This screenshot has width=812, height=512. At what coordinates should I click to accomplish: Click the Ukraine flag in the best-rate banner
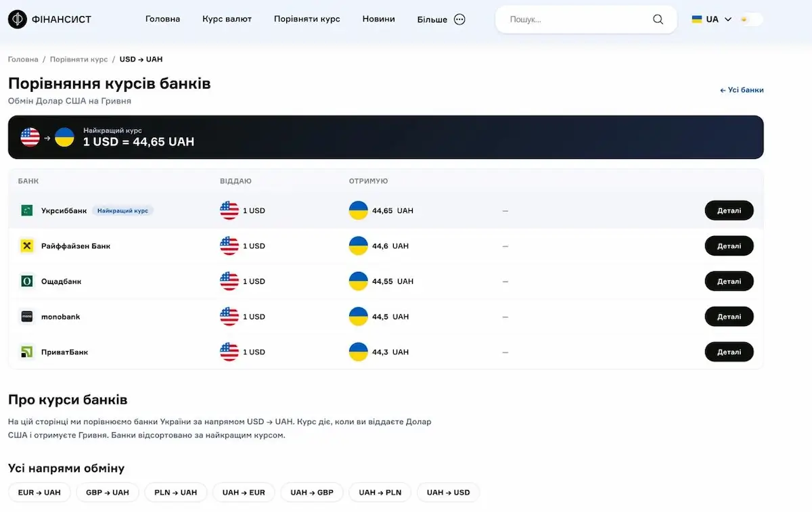pyautogui.click(x=64, y=137)
